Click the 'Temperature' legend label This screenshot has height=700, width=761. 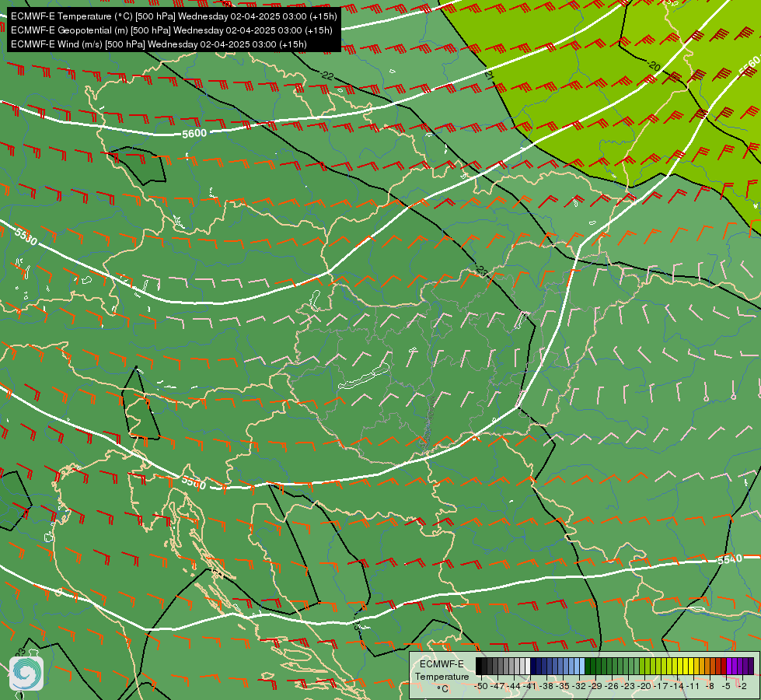point(442,676)
